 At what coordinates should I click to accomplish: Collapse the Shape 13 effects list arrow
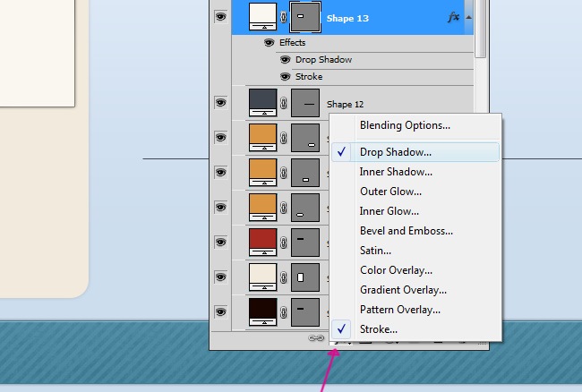(469, 17)
